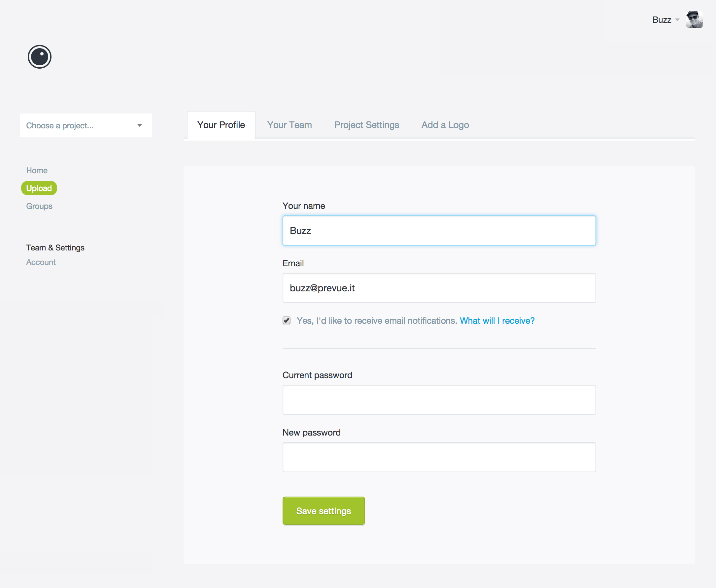Focus the Your name input field

pyautogui.click(x=439, y=231)
